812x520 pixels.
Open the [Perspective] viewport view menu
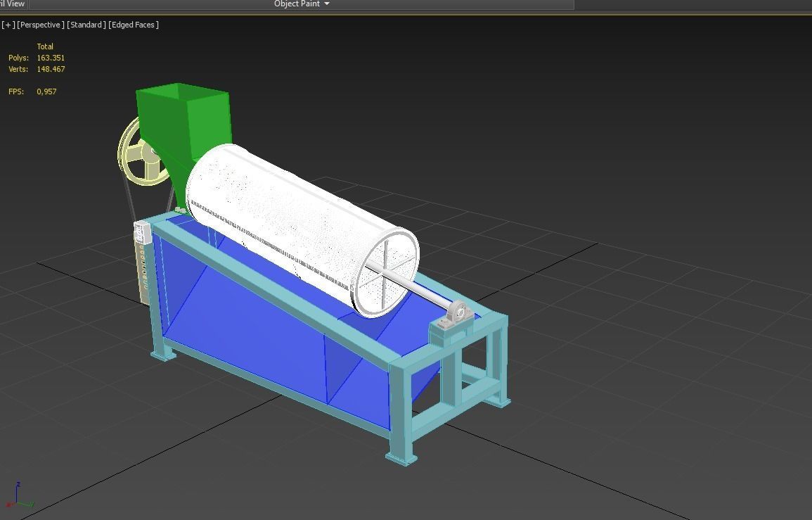pyautogui.click(x=41, y=25)
